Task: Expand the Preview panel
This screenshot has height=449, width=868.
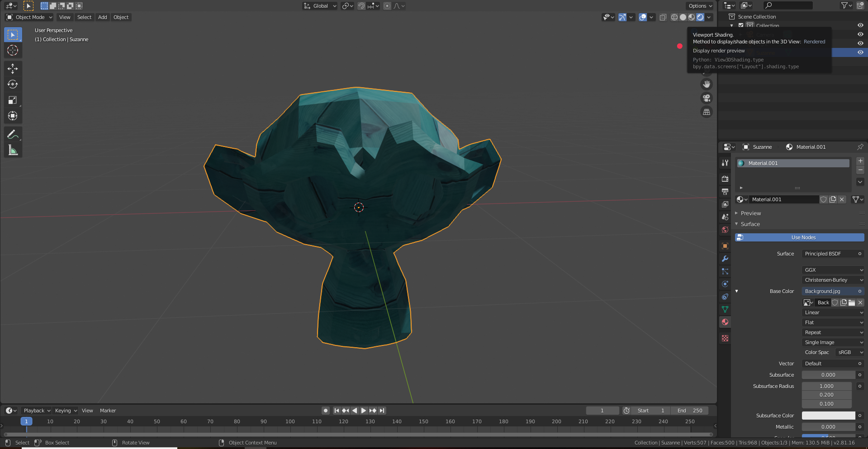Action: click(x=750, y=213)
